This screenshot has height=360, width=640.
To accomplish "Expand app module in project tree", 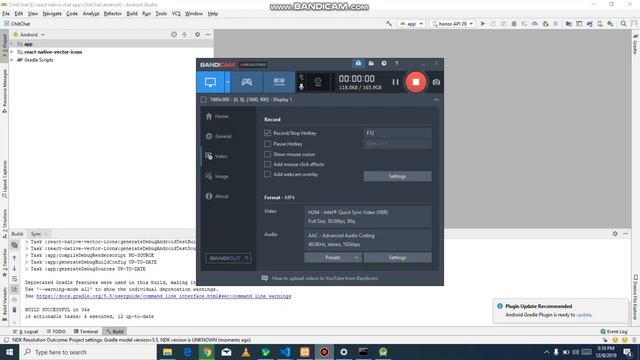I will click(12, 44).
